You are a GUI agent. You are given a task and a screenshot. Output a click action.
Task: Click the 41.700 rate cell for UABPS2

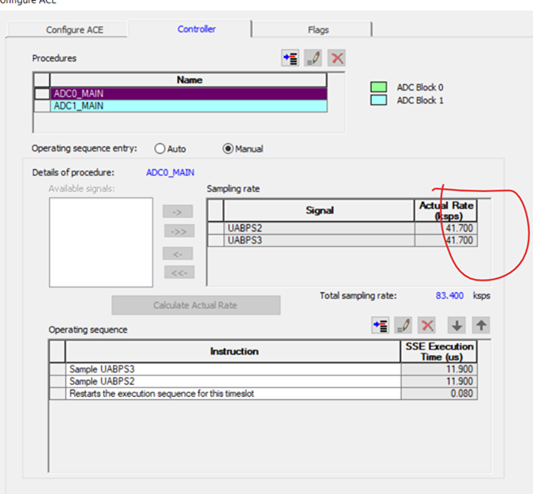click(446, 228)
